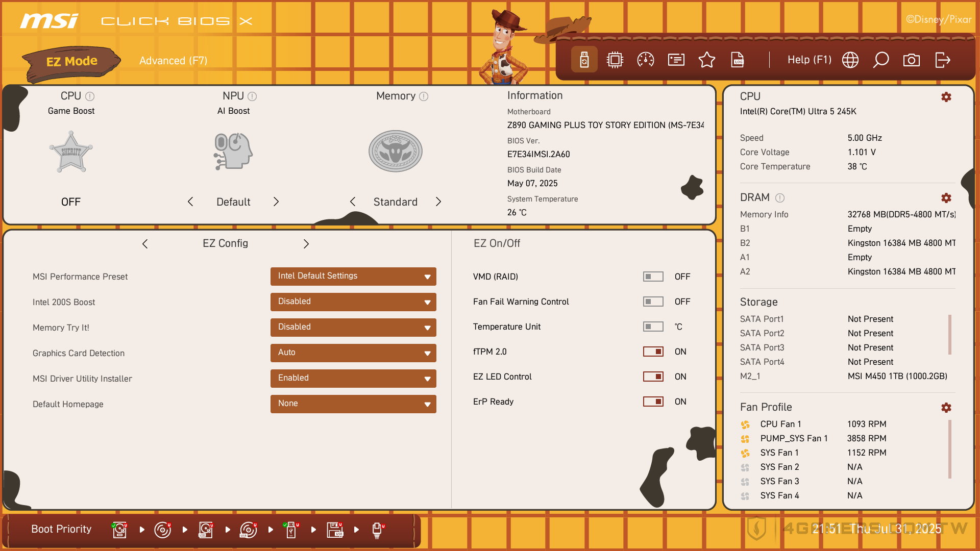
Task: Open MSI Performance Preset dropdown
Action: 353,277
